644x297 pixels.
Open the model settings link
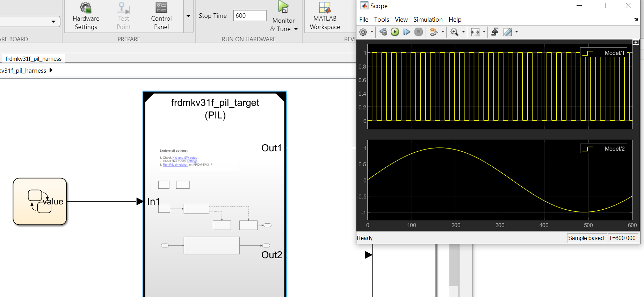click(192, 161)
